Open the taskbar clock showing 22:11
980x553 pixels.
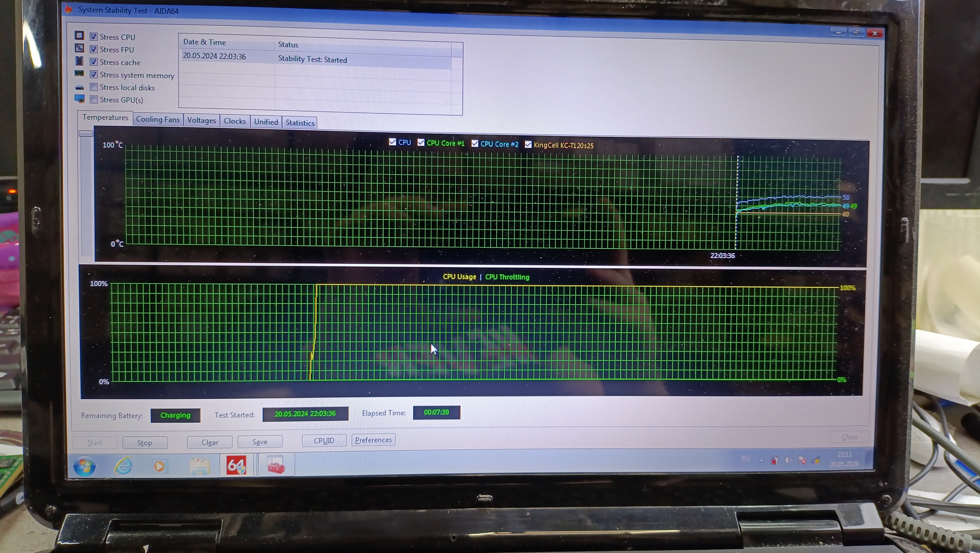click(x=844, y=459)
